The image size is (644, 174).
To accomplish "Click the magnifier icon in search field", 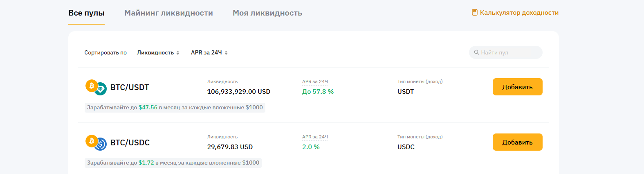I will (476, 52).
